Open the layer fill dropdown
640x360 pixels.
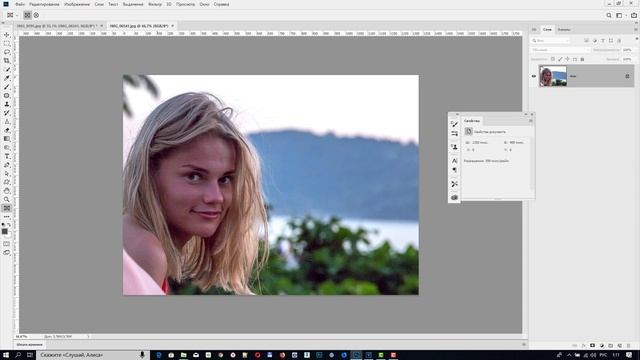(628, 59)
